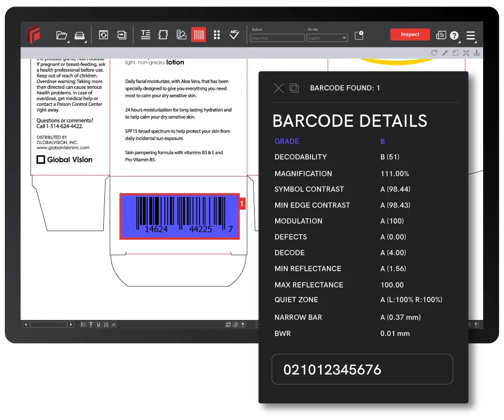Click the MAGNIFICATION value 111.00%
The width and height of the screenshot is (504, 420).
(395, 174)
